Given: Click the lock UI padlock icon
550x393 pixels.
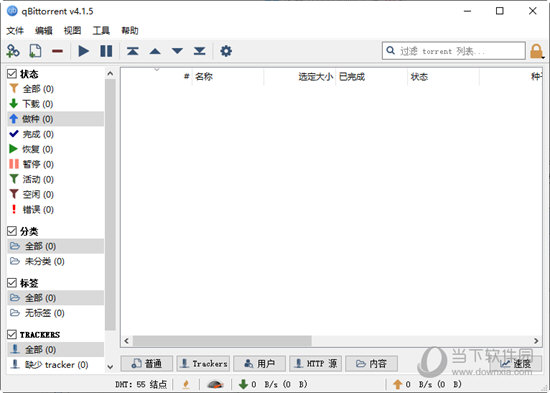Looking at the screenshot, I should pos(536,51).
